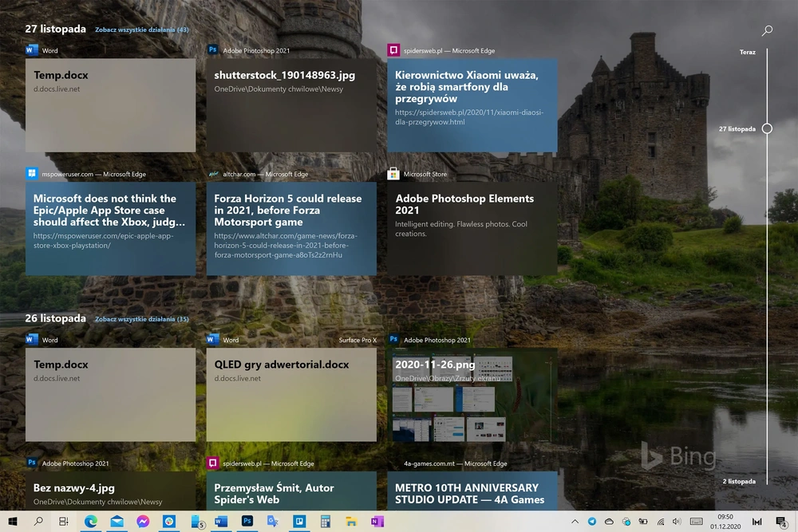Click the Surface Pro X device label
This screenshot has height=532, width=798.
click(x=358, y=340)
